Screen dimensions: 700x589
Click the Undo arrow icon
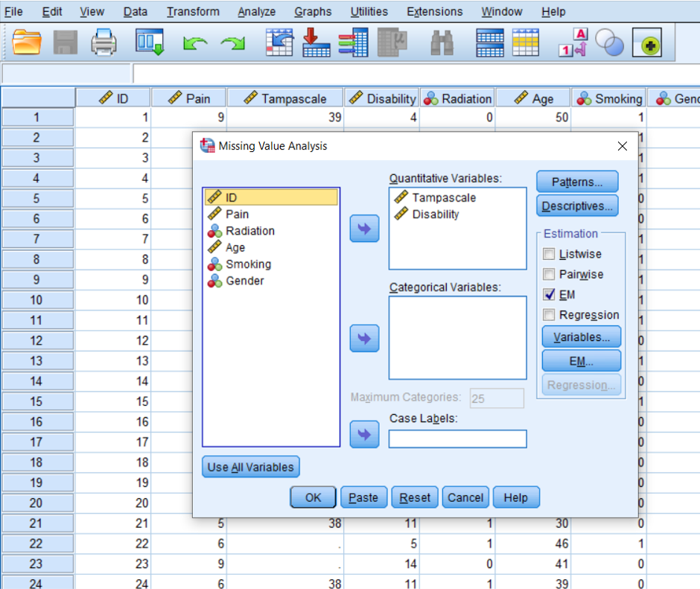194,45
